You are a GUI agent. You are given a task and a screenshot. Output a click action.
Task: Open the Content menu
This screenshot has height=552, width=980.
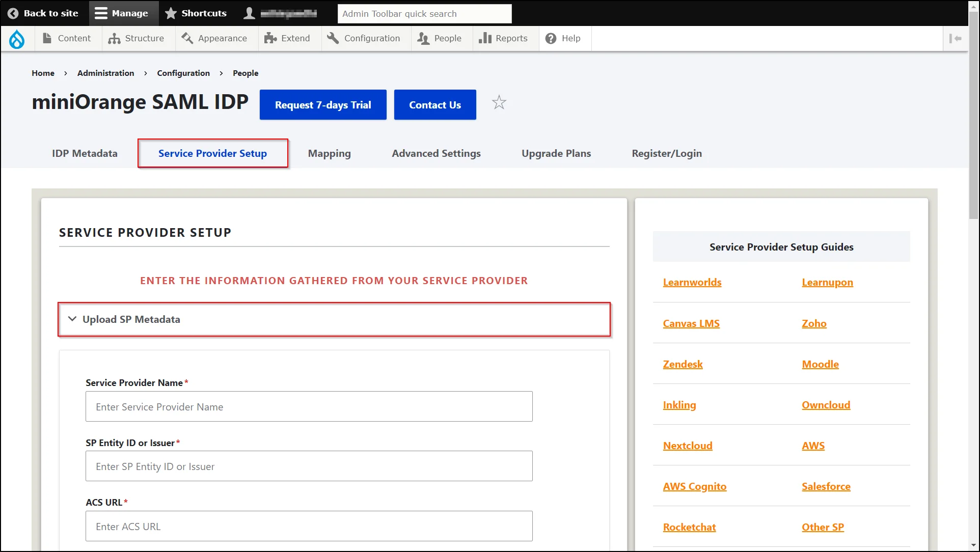[74, 38]
